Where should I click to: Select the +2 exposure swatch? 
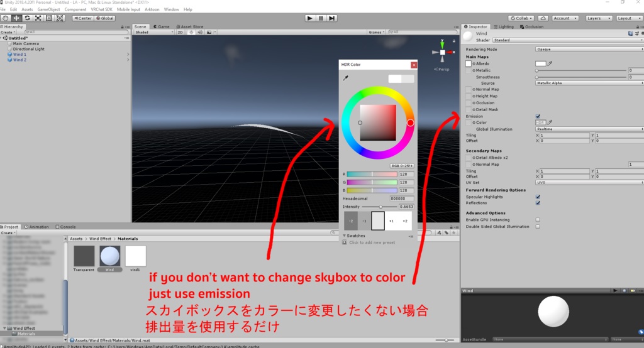(x=405, y=220)
